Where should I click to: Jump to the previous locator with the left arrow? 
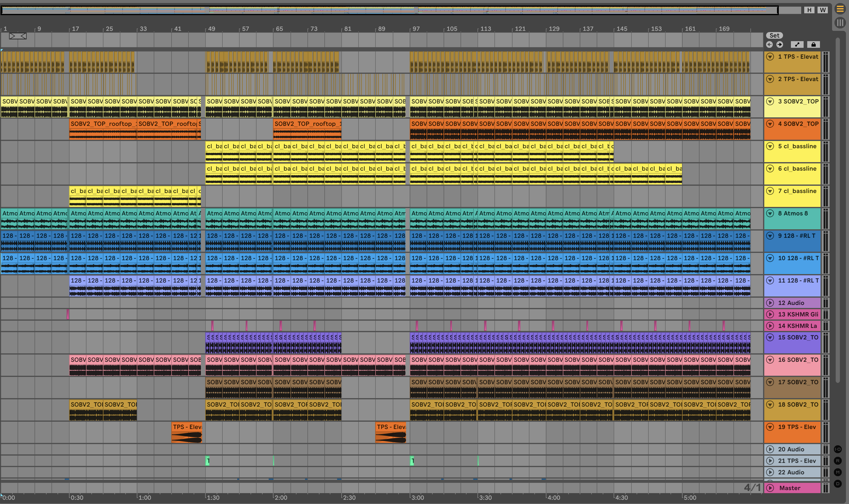pos(769,44)
